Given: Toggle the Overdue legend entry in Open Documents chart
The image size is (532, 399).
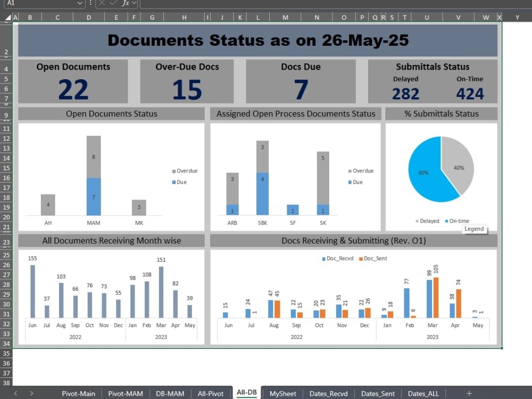Looking at the screenshot, I should [185, 171].
